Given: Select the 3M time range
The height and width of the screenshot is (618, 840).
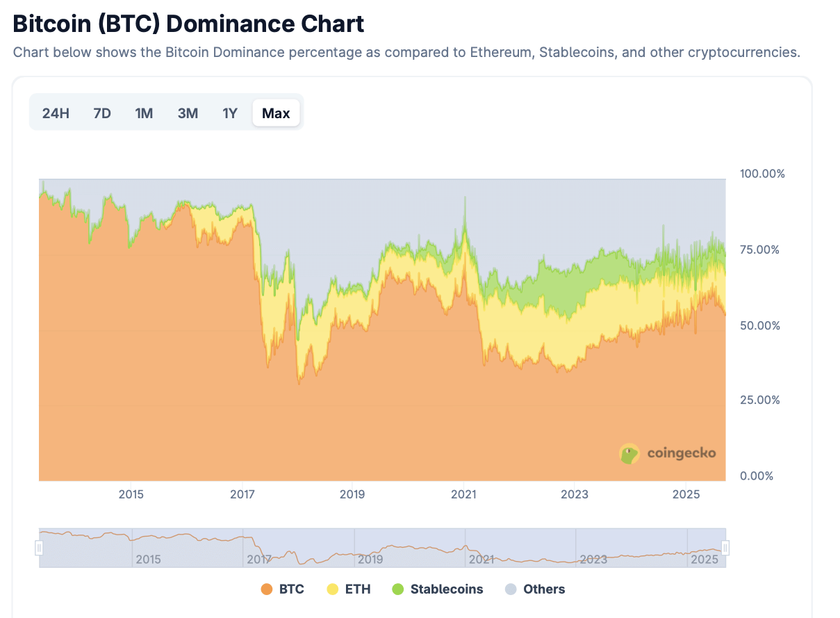Looking at the screenshot, I should pyautogui.click(x=187, y=113).
